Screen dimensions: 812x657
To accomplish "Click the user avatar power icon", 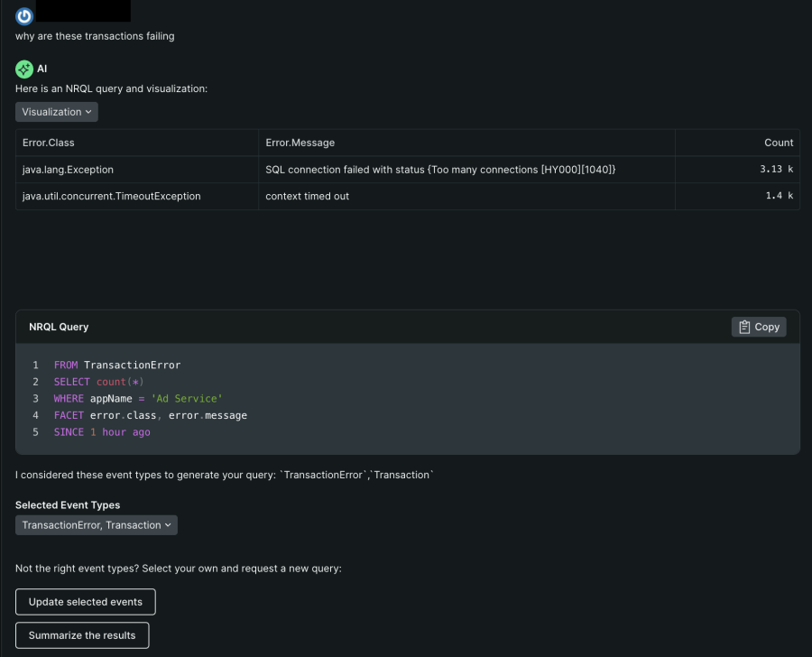I will [x=24, y=15].
